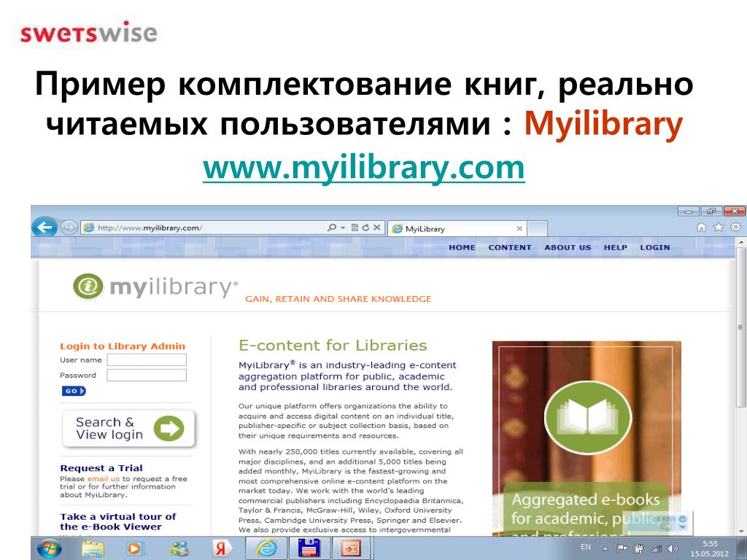
Task: Open Action Center flag icon
Action: click(x=622, y=548)
